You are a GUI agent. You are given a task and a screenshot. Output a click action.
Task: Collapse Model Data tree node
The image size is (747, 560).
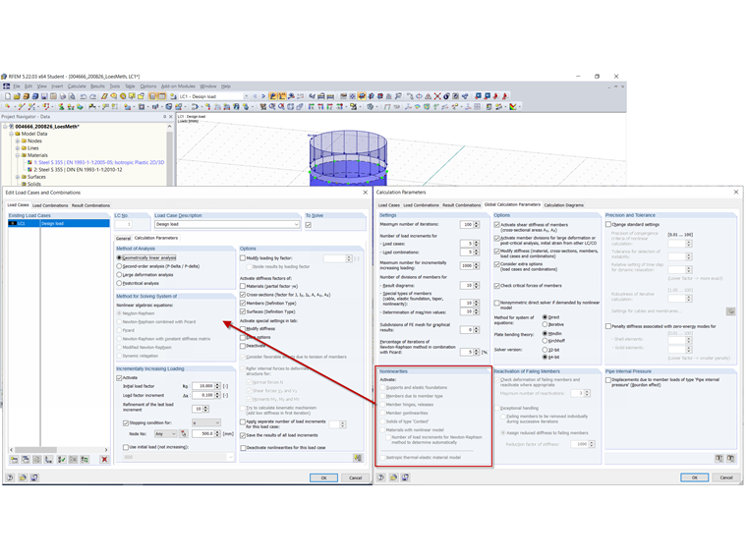(x=11, y=134)
